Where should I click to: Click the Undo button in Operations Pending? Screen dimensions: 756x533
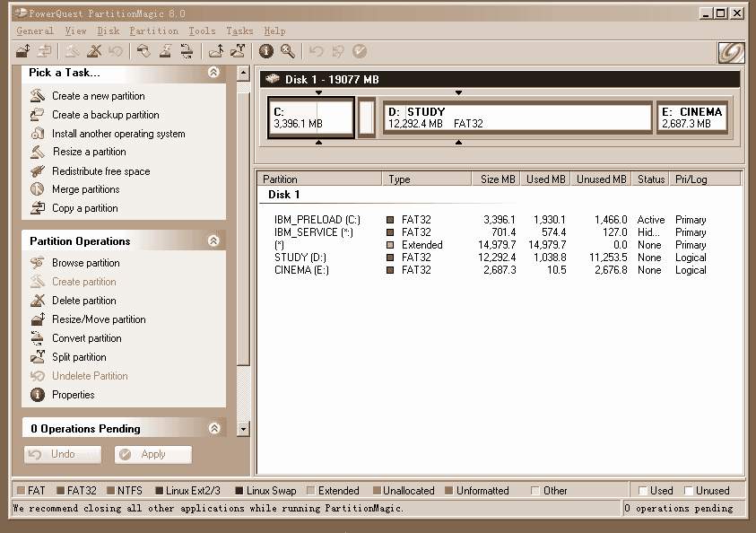(63, 454)
